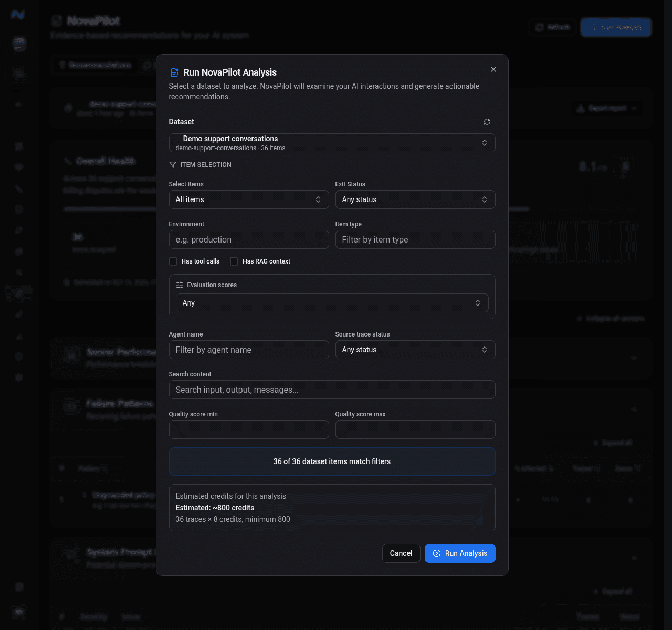
Task: Close the Run NovaPilot Analysis dialog
Action: [493, 69]
